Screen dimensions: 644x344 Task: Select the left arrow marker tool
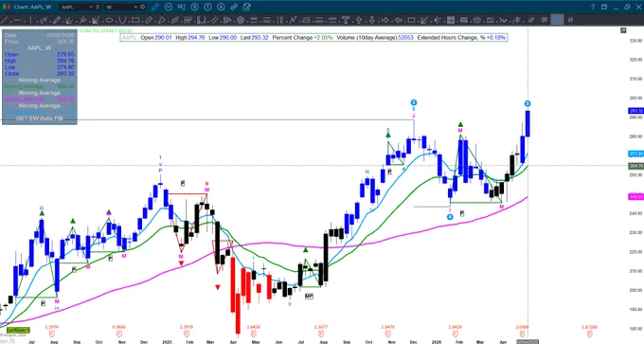click(x=399, y=20)
